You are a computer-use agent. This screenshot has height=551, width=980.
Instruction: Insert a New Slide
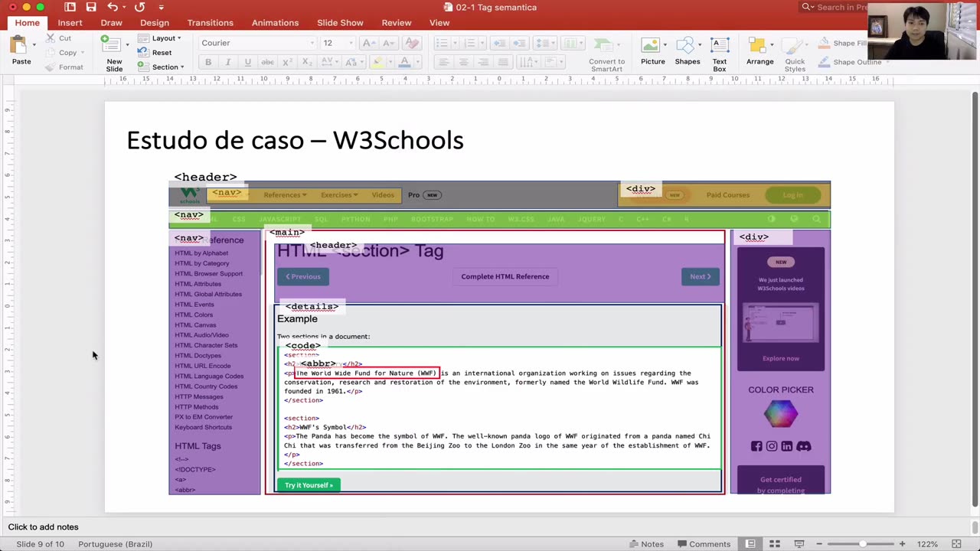coord(114,54)
